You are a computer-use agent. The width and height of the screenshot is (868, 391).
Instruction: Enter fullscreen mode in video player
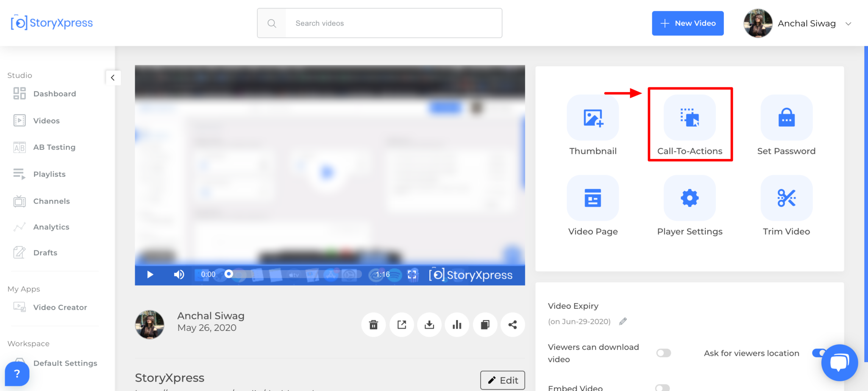pyautogui.click(x=412, y=274)
